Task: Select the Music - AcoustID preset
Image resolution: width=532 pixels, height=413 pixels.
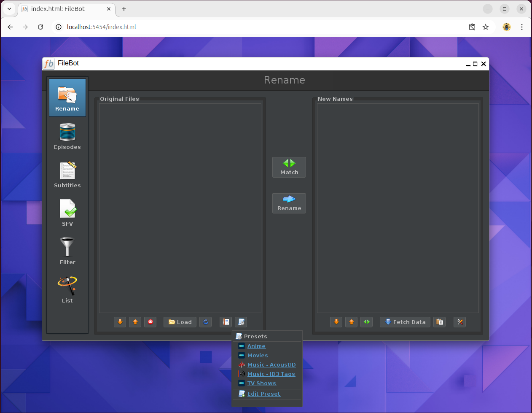Action: click(271, 365)
